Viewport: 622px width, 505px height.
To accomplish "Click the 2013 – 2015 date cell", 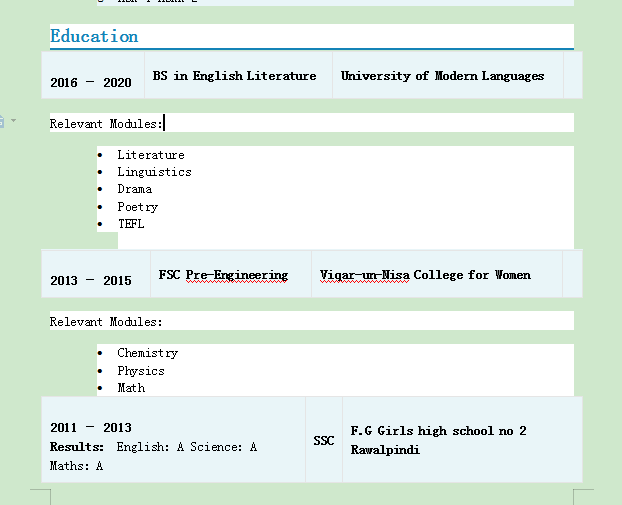I will (x=90, y=280).
